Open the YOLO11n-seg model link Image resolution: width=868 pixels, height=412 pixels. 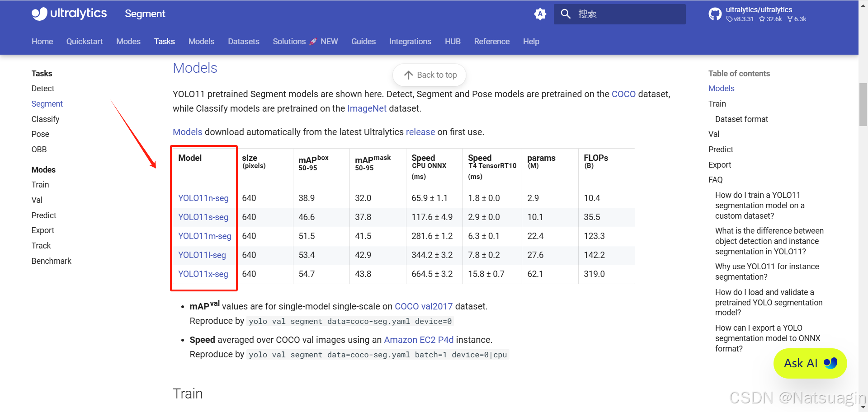(203, 198)
